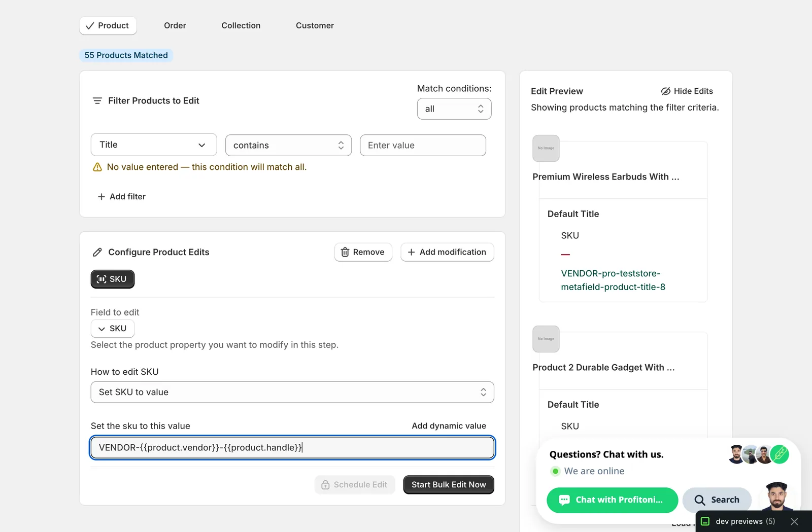Switch to the Order tab
812x532 pixels.
click(175, 25)
